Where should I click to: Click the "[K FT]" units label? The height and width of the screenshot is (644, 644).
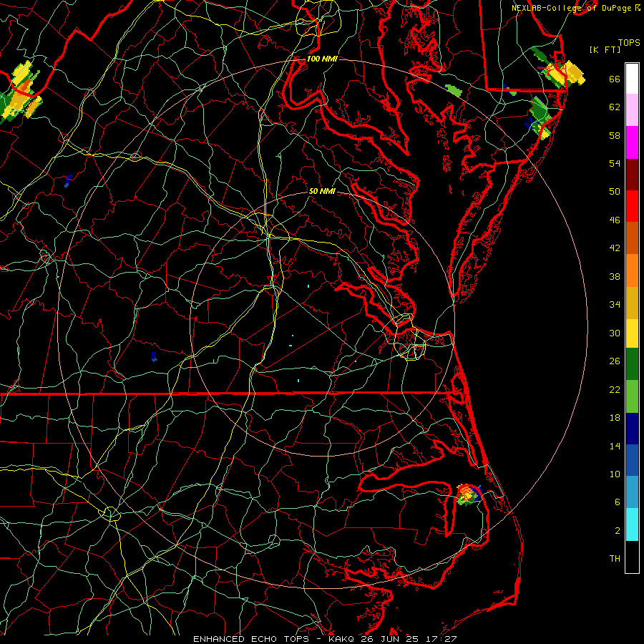[x=605, y=49]
